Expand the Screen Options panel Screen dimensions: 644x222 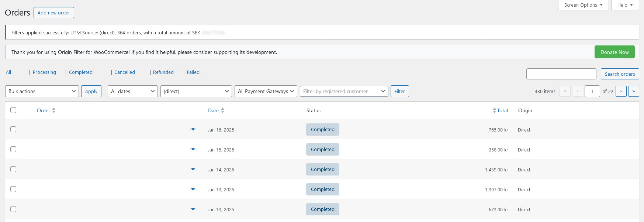(x=583, y=5)
